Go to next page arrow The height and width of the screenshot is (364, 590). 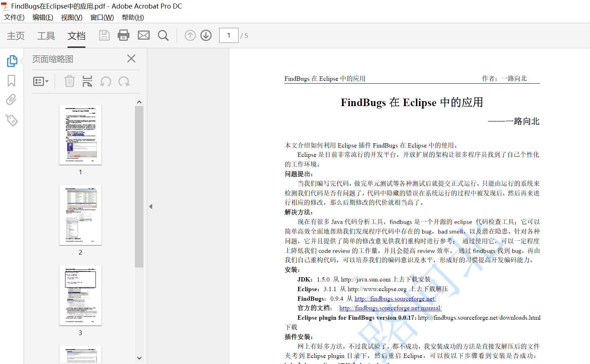click(x=206, y=35)
